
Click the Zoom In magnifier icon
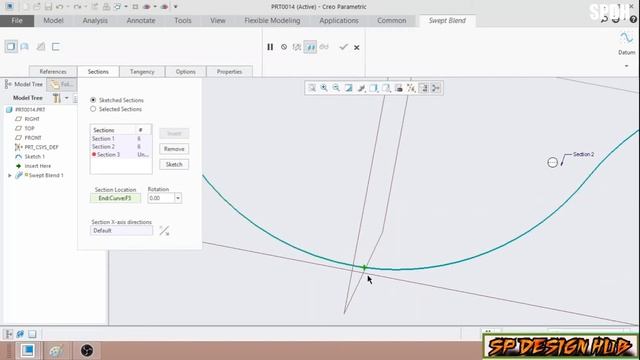(x=324, y=88)
